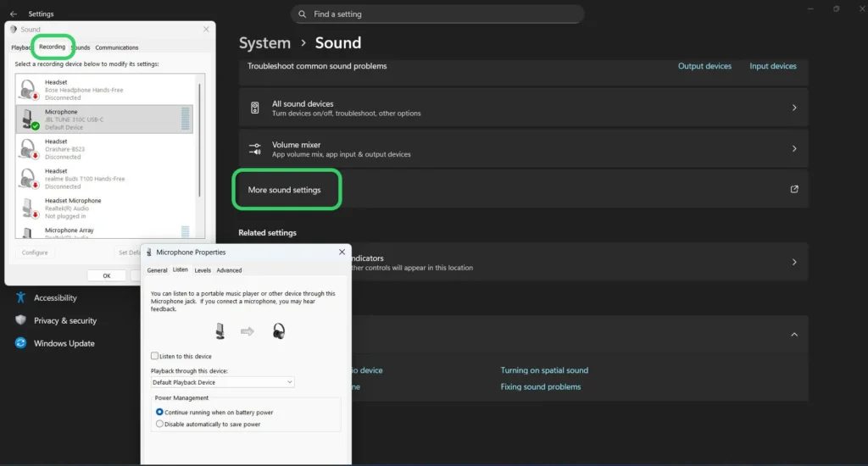Open Turning on spatial sound link
868x466 pixels.
point(544,370)
